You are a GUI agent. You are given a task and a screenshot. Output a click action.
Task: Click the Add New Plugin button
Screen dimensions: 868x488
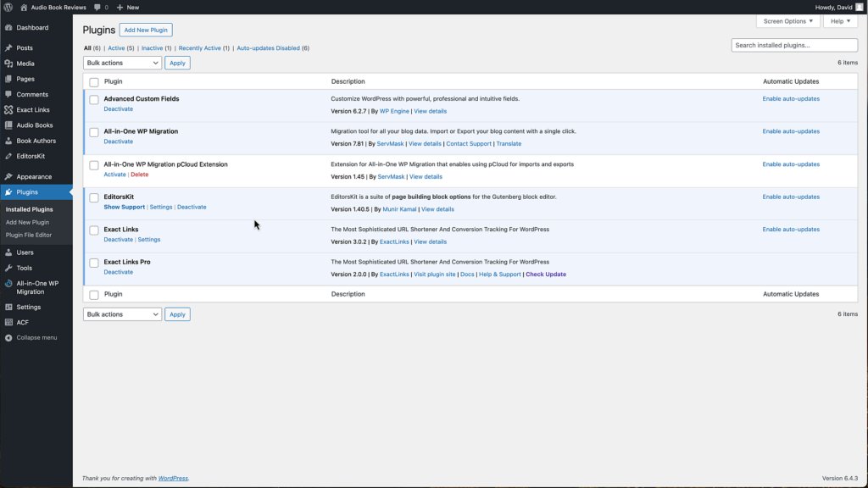[x=146, y=30]
